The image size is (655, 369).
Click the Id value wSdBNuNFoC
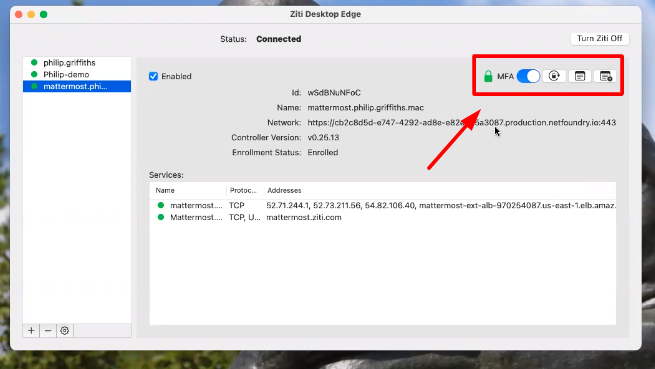click(334, 93)
